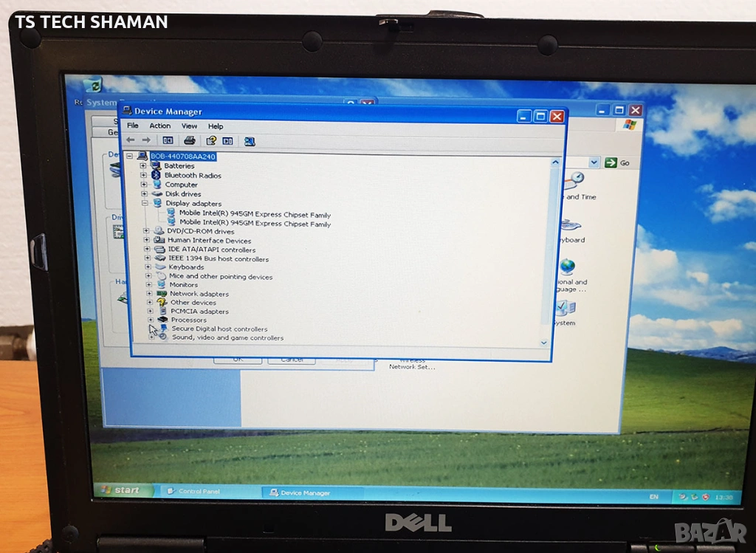Screen dimensions: 756x553
Task: Select the Keyboards label
Action: point(186,267)
